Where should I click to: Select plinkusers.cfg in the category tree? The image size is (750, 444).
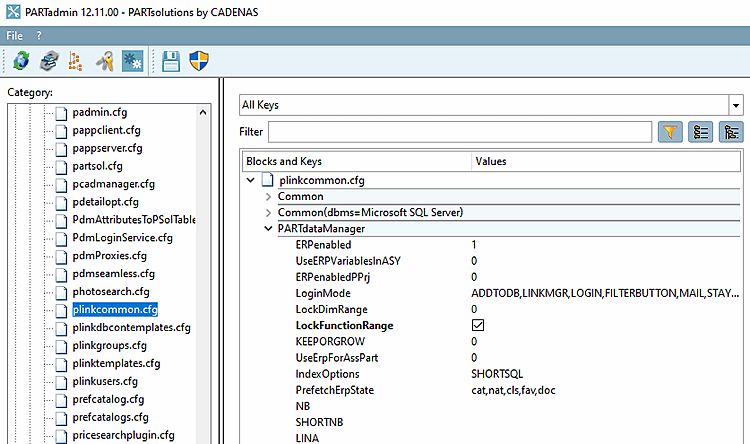pyautogui.click(x=104, y=381)
